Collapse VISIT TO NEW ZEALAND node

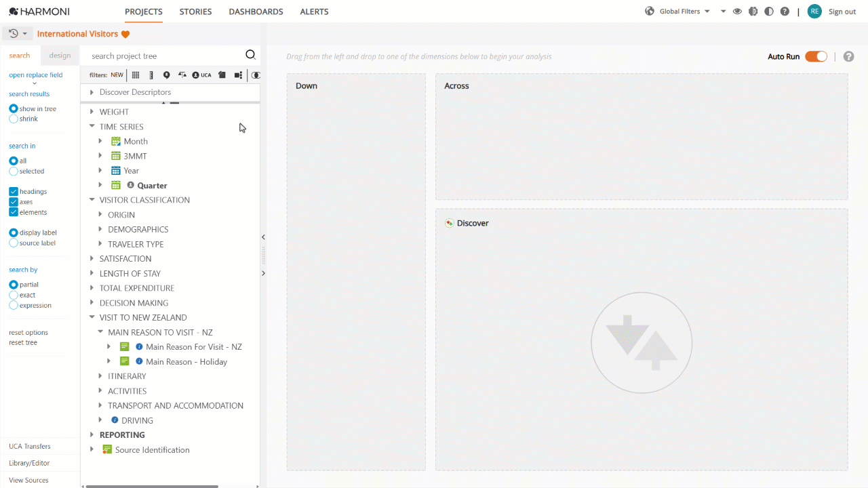click(x=92, y=317)
